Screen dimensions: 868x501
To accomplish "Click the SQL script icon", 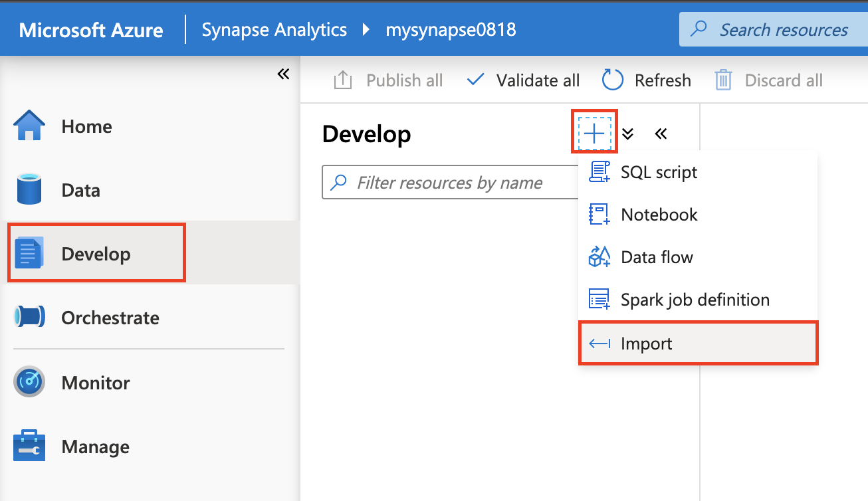I will tap(599, 172).
